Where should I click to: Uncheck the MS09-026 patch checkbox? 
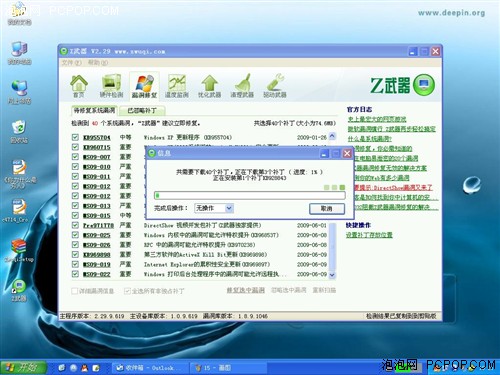click(x=75, y=245)
